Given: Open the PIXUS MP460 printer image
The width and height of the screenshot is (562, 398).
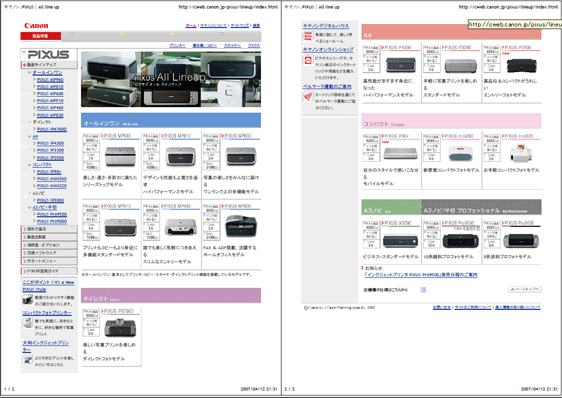Looking at the screenshot, I should tap(181, 227).
